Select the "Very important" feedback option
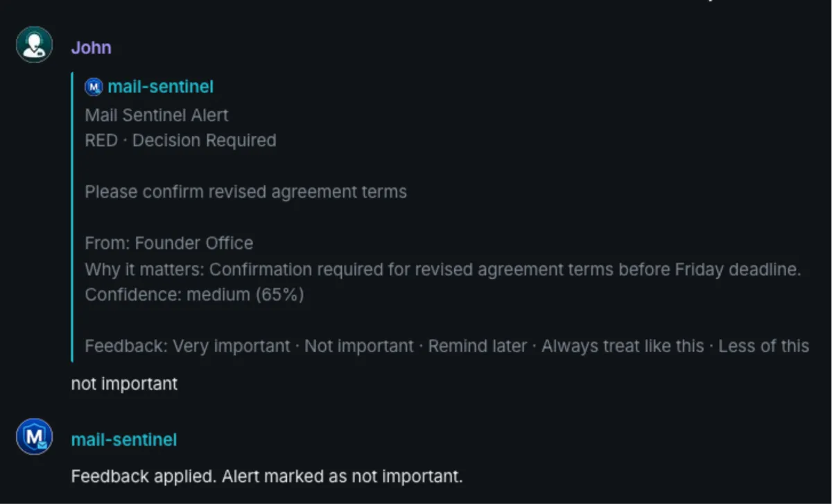The height and width of the screenshot is (504, 832). [232, 346]
